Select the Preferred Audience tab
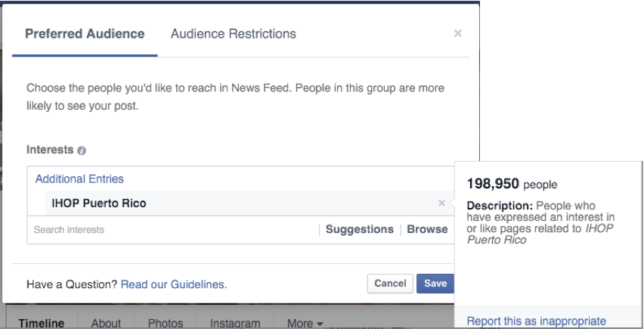The height and width of the screenshot is (329, 644). tap(85, 34)
